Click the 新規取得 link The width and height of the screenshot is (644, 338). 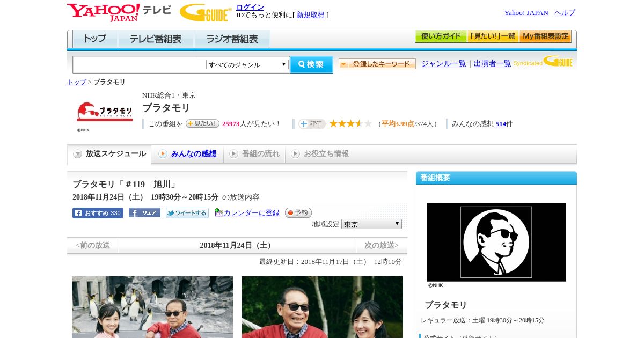click(x=311, y=15)
